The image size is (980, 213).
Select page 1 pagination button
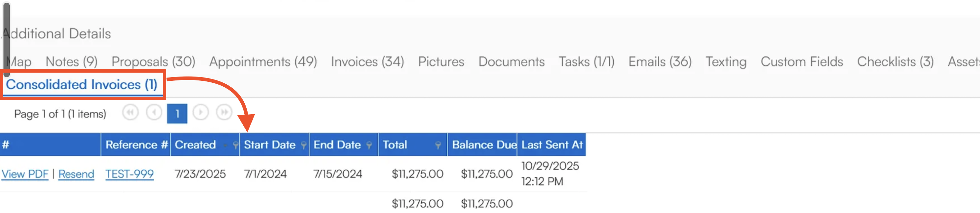177,114
